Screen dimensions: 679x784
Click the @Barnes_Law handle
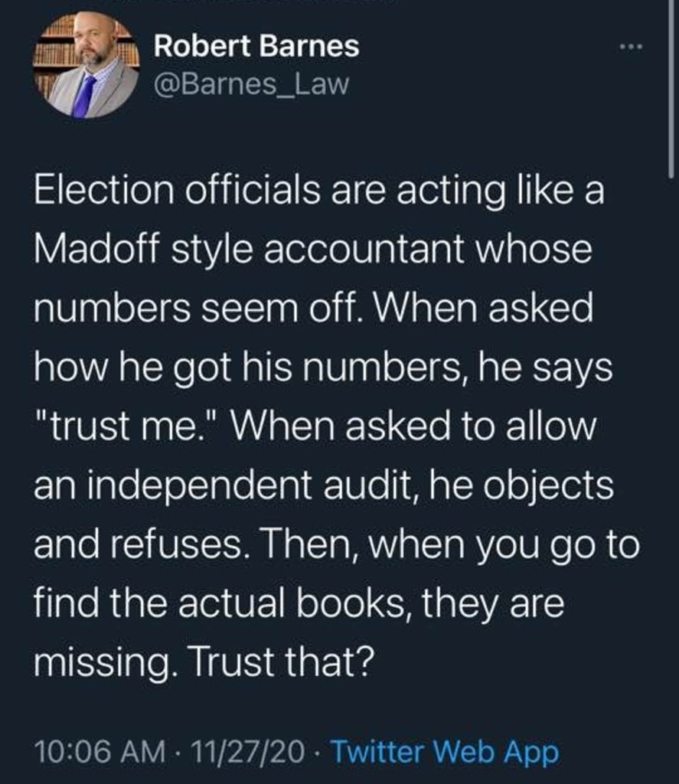[252, 83]
